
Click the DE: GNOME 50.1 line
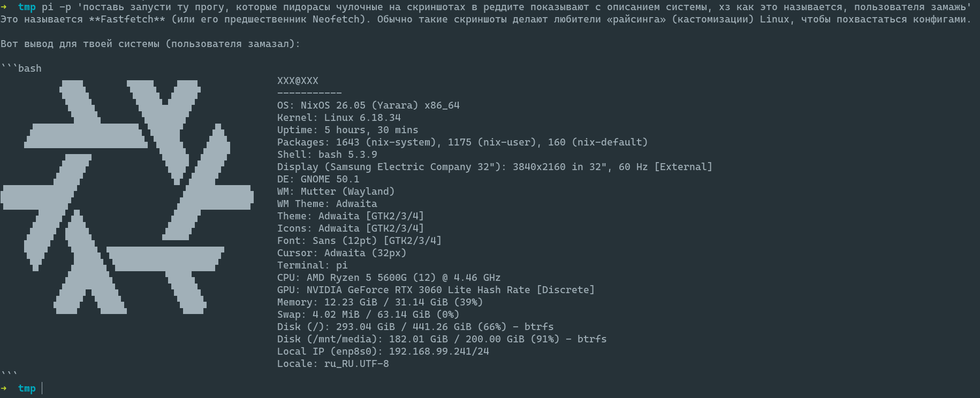click(x=318, y=179)
